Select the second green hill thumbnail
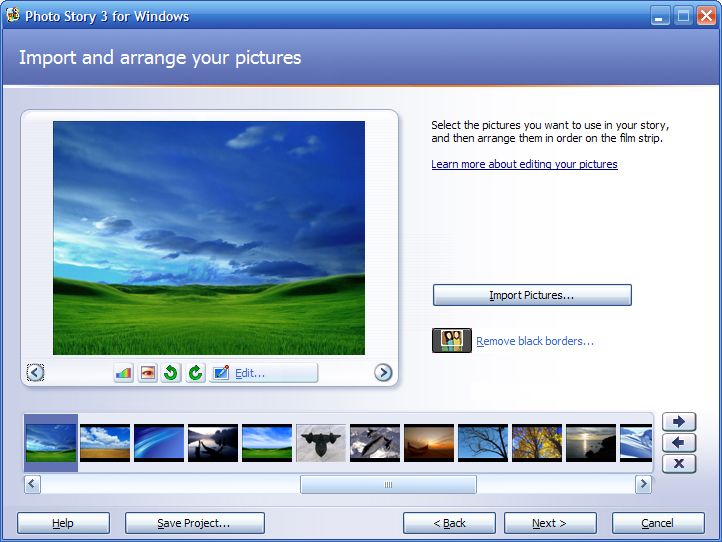The width and height of the screenshot is (722, 542). 267,443
